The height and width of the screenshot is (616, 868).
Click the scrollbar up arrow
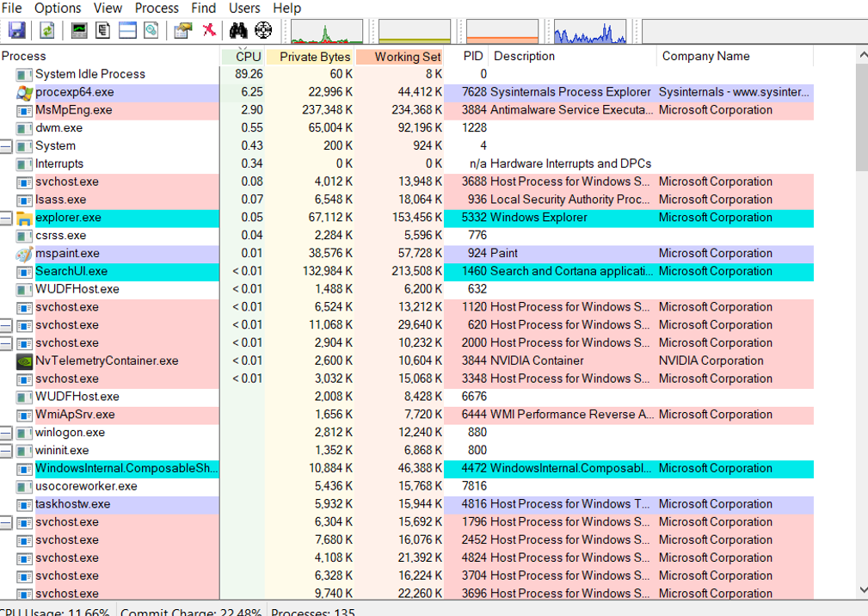pyautogui.click(x=862, y=55)
